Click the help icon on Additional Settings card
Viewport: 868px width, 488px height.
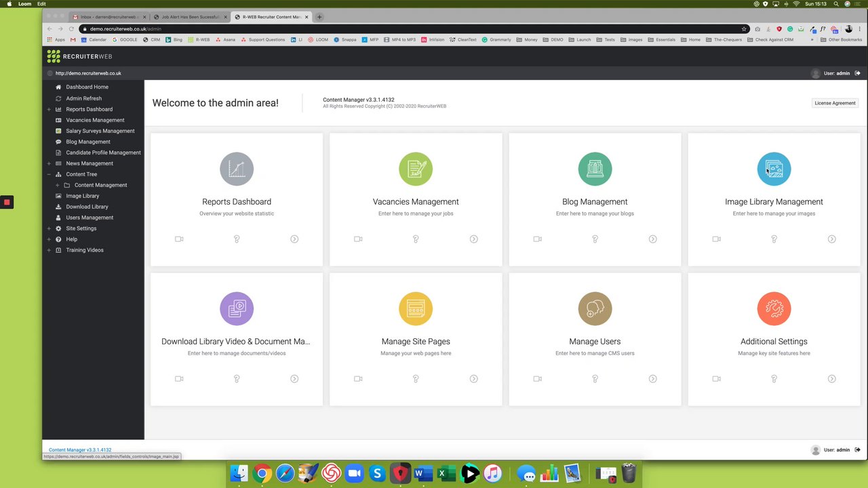click(x=774, y=378)
